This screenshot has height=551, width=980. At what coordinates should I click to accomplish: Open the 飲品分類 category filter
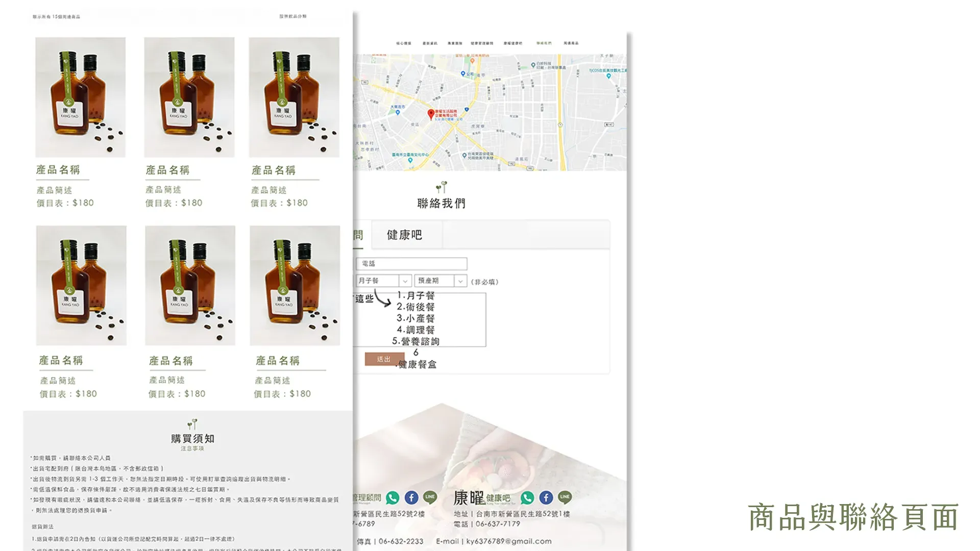coord(294,16)
